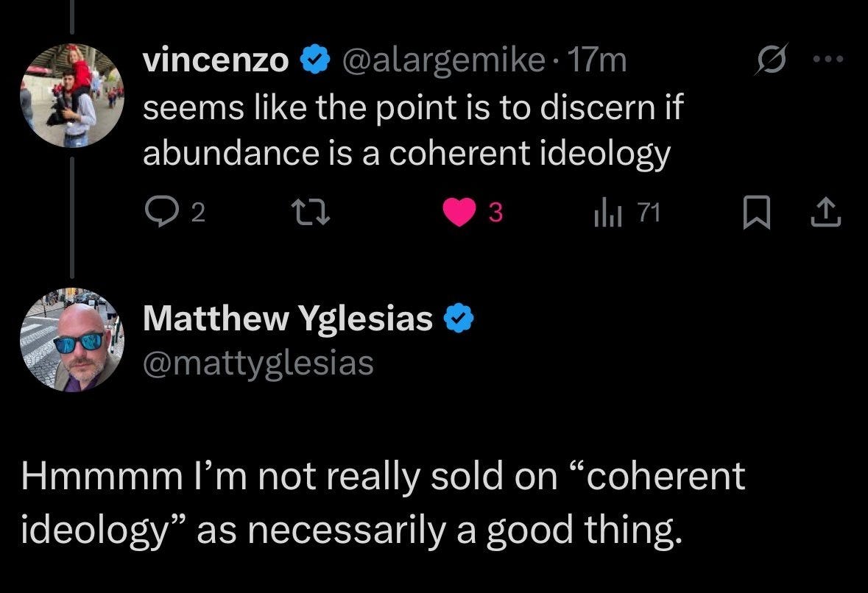Click Matthew's "Hmmmm I'm not really sold" post text
The height and width of the screenshot is (593, 868).
pyautogui.click(x=383, y=500)
